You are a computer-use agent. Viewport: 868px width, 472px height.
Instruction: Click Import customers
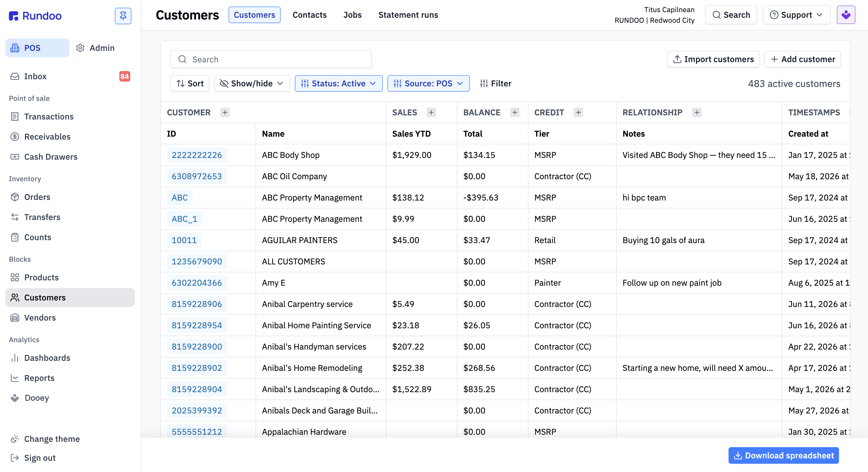713,59
